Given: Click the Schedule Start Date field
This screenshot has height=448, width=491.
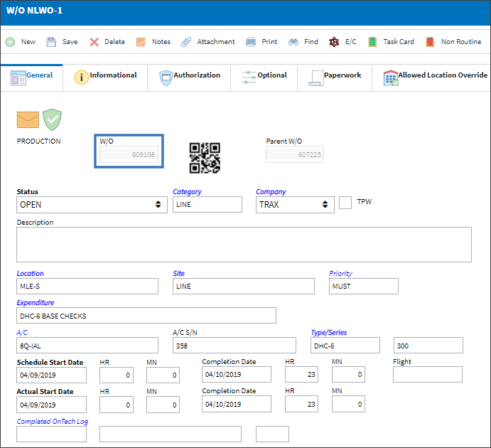Looking at the screenshot, I should click(51, 375).
